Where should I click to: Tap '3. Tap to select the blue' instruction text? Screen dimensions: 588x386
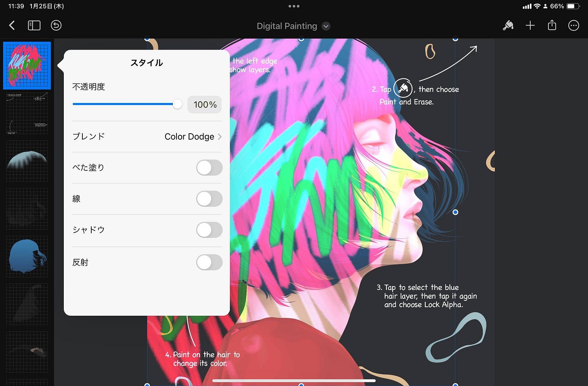pos(418,287)
